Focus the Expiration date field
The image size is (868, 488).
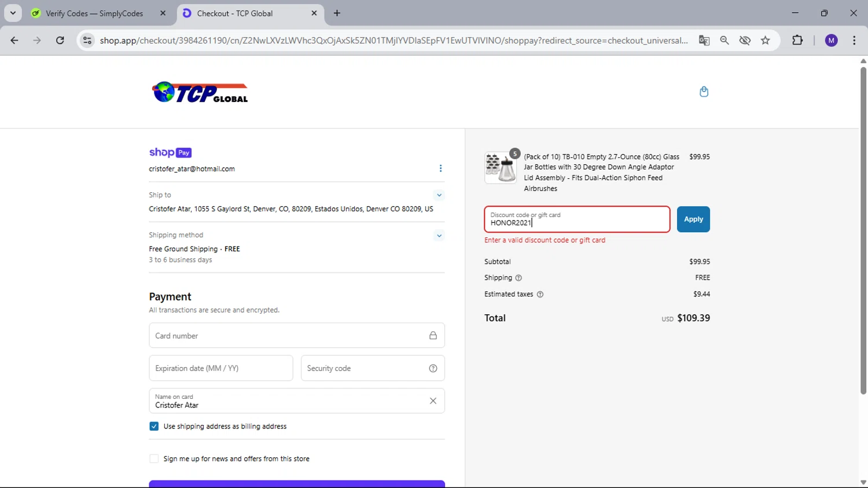[x=221, y=368]
